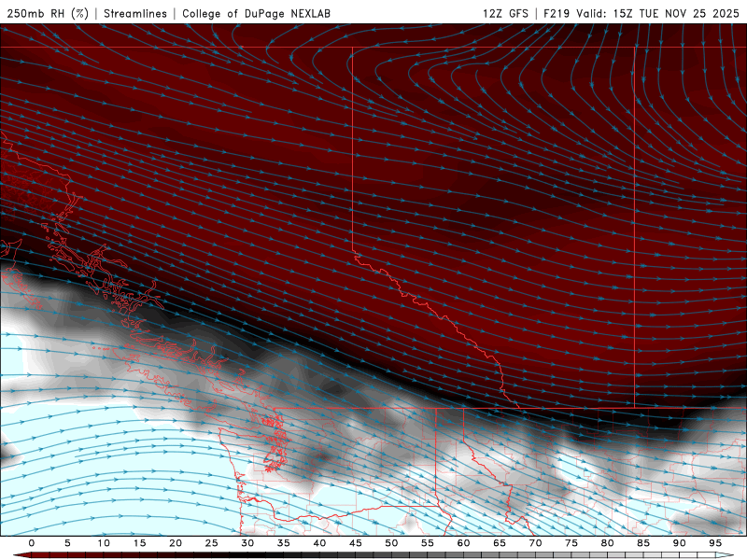Click the colorbar label '15'
The image size is (747, 560).
139,543
